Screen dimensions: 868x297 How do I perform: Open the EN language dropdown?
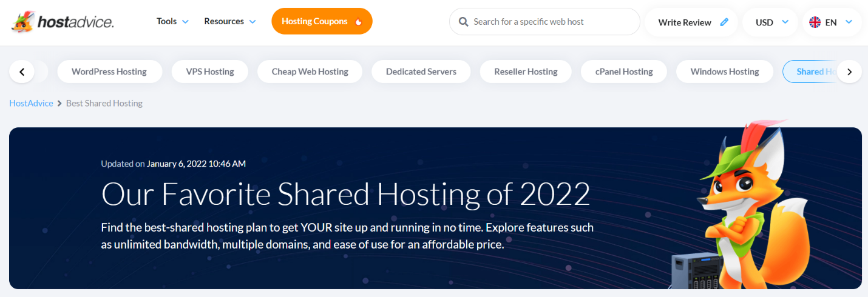(x=832, y=22)
